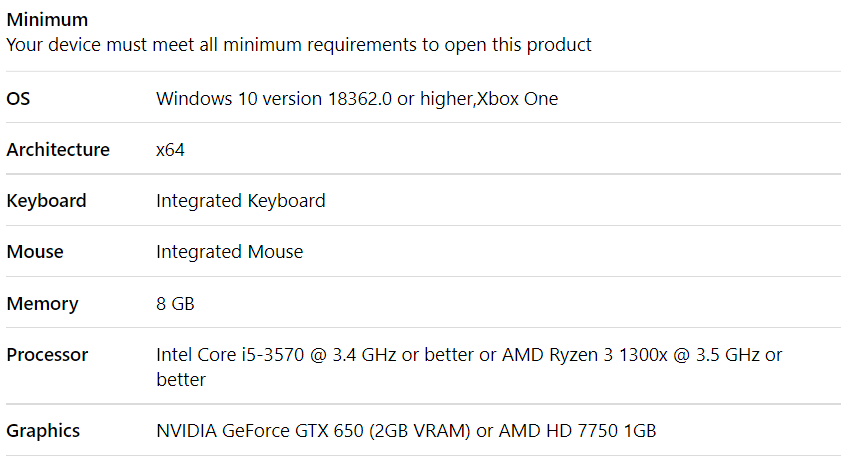The height and width of the screenshot is (462, 854).
Task: Click the Integrated Keyboard value
Action: tap(241, 200)
